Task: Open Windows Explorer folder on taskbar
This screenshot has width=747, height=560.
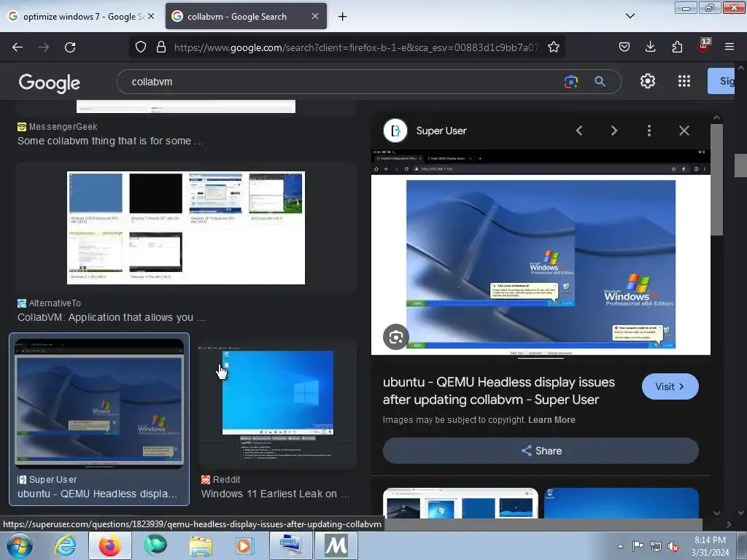Action: coord(201,545)
